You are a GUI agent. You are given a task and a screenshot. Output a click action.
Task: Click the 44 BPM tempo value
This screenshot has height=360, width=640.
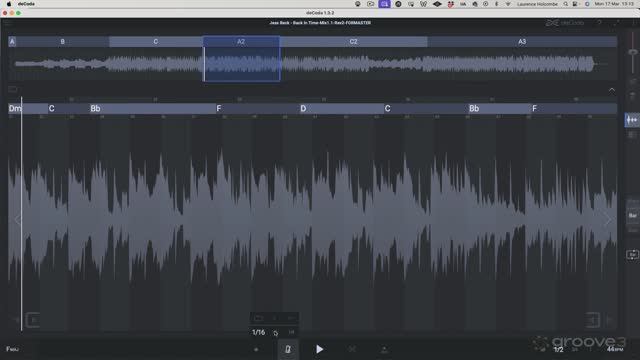pyautogui.click(x=614, y=349)
